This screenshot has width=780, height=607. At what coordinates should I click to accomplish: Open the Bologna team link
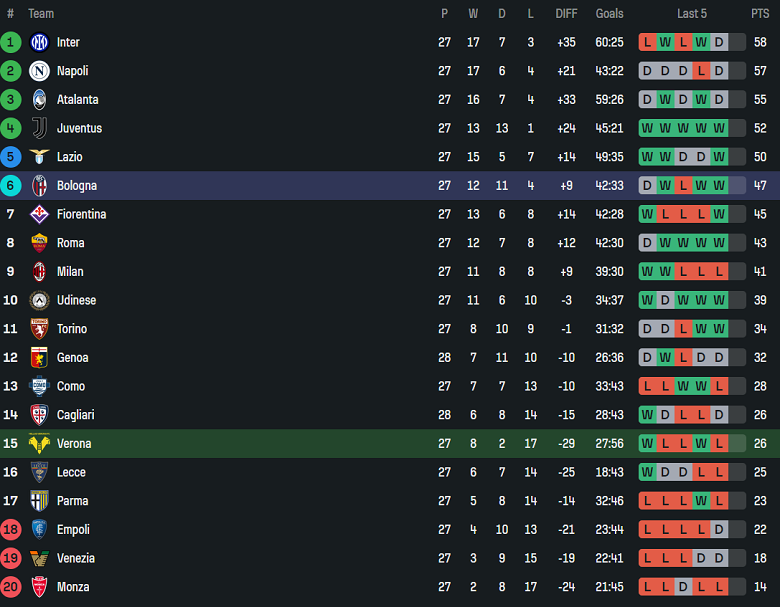(76, 186)
